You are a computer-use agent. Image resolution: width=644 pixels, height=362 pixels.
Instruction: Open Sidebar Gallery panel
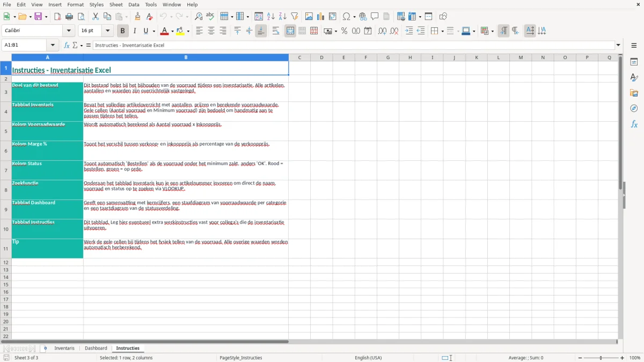tap(634, 93)
